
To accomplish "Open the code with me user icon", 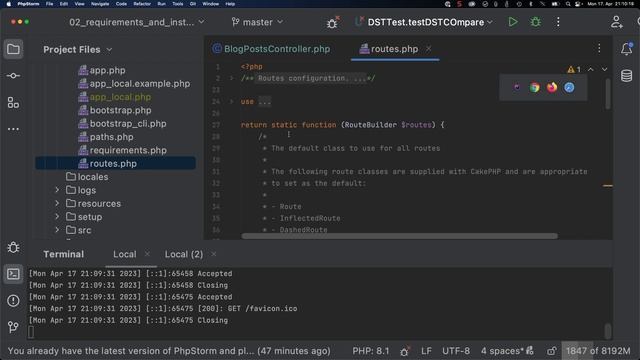I will pyautogui.click(x=616, y=22).
